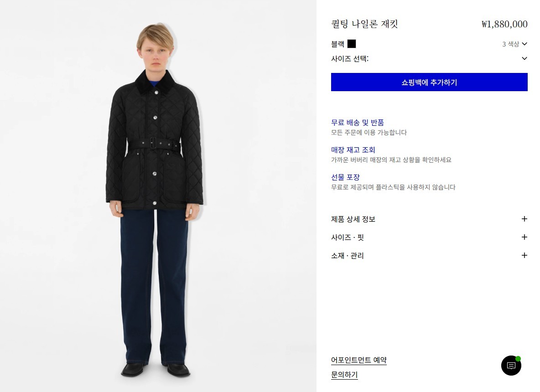Open the 무료 배송 및 반품 link
Image resolution: width=540 pixels, height=392 pixels.
(x=358, y=123)
